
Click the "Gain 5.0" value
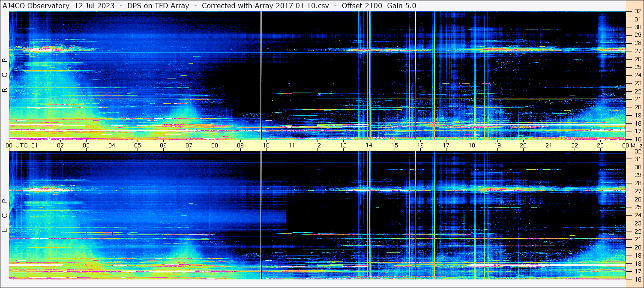tap(401, 6)
